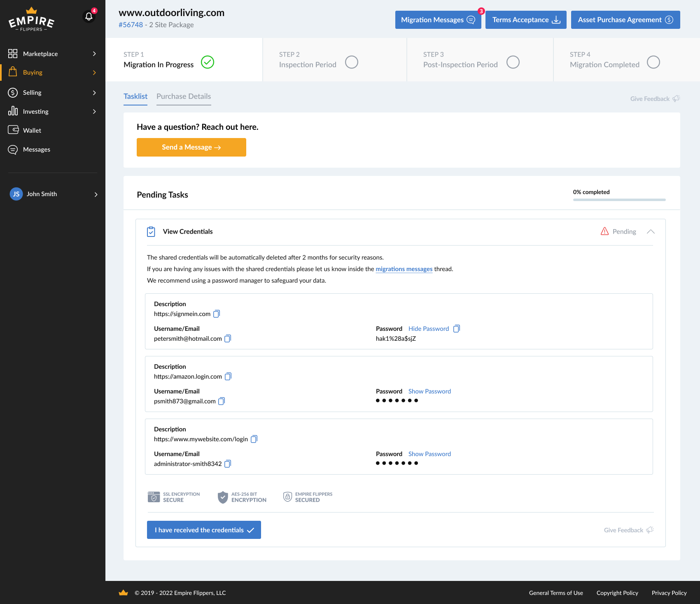Viewport: 700px width, 604px height.
Task: Click the 0% completed progress bar
Action: click(619, 200)
